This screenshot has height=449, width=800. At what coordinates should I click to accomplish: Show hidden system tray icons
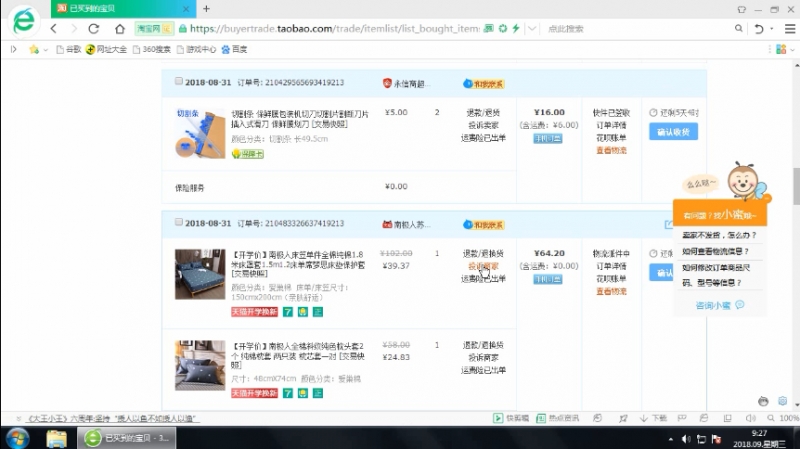tap(670, 439)
